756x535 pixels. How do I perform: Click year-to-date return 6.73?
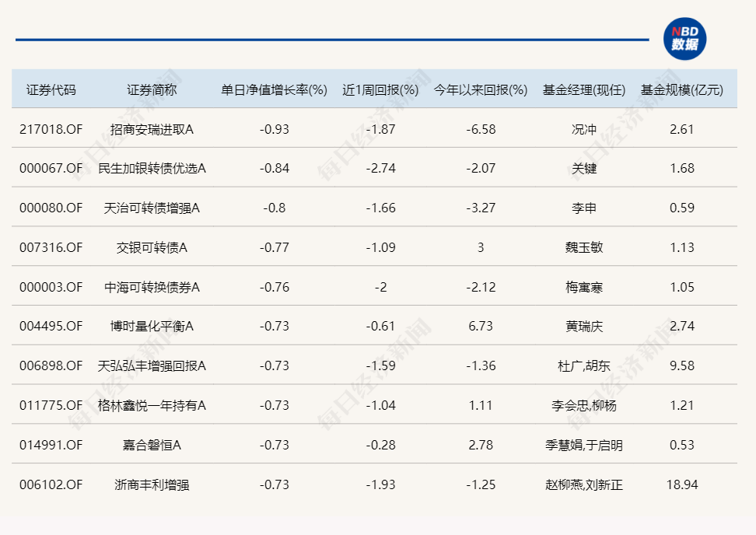[481, 326]
